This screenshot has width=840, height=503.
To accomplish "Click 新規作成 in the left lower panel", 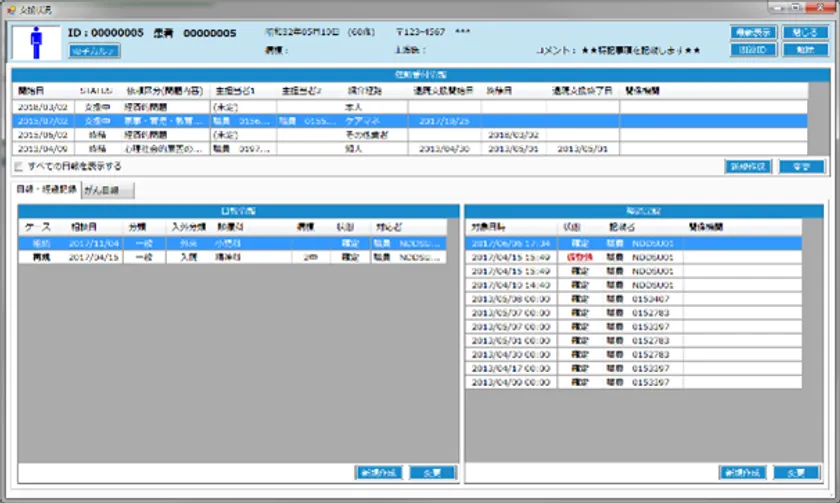I will pyautogui.click(x=378, y=472).
